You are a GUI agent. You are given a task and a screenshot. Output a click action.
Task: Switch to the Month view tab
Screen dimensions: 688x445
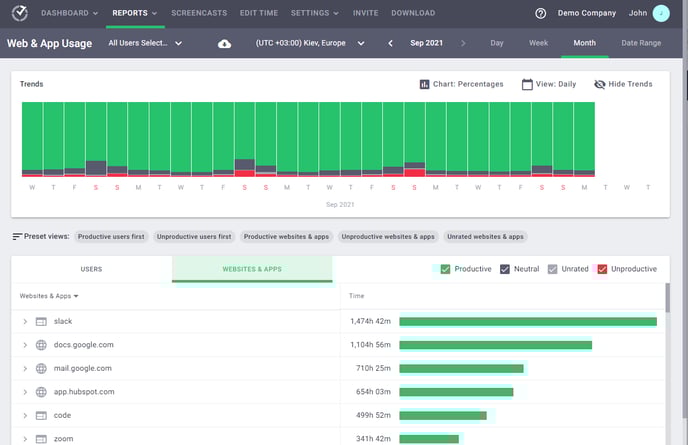[584, 43]
